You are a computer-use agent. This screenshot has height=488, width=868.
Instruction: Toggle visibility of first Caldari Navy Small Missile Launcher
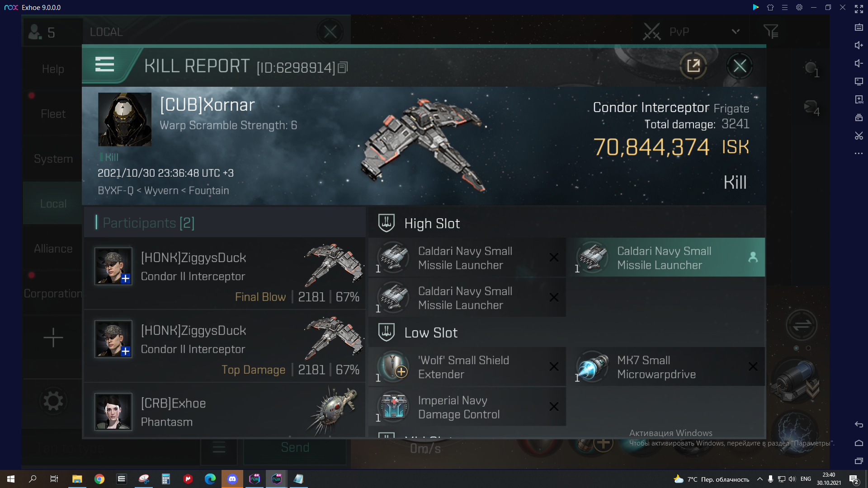[x=554, y=258]
